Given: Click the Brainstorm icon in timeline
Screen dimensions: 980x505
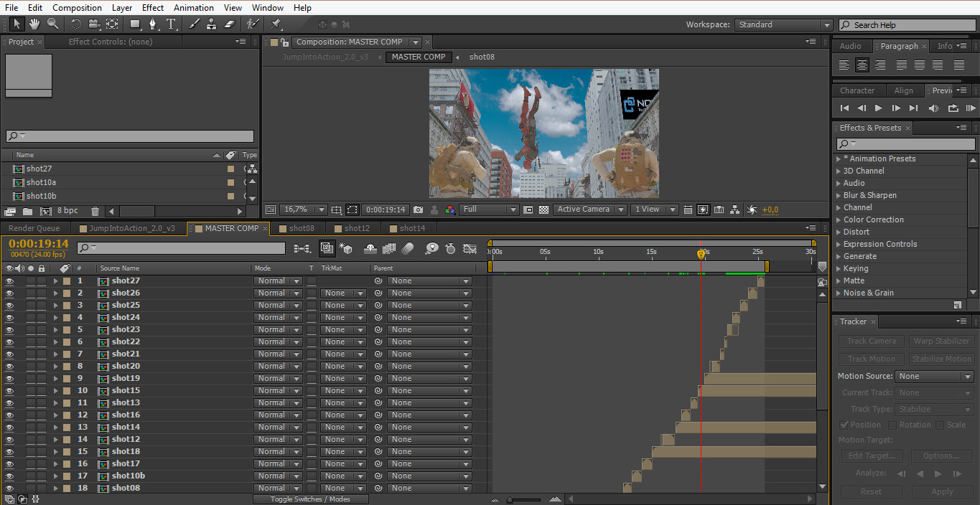Looking at the screenshot, I should (431, 248).
